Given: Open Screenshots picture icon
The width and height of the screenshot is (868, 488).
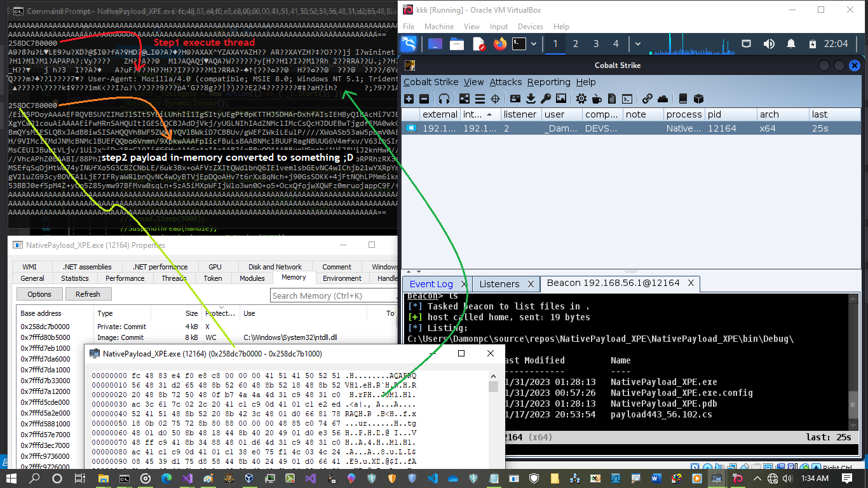Looking at the screenshot, I should pyautogui.click(x=561, y=98).
